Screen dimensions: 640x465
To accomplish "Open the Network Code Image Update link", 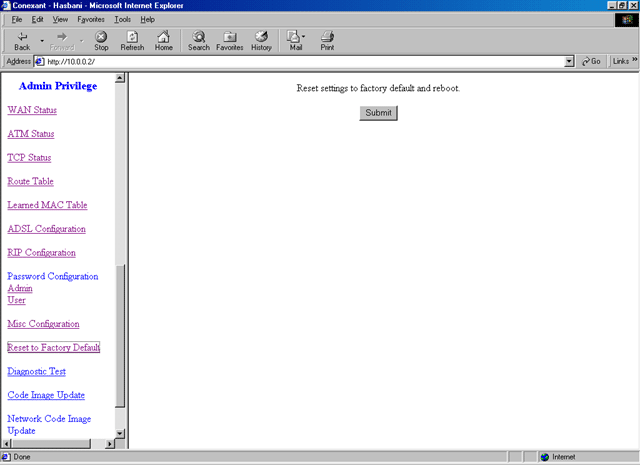I will click(x=49, y=425).
